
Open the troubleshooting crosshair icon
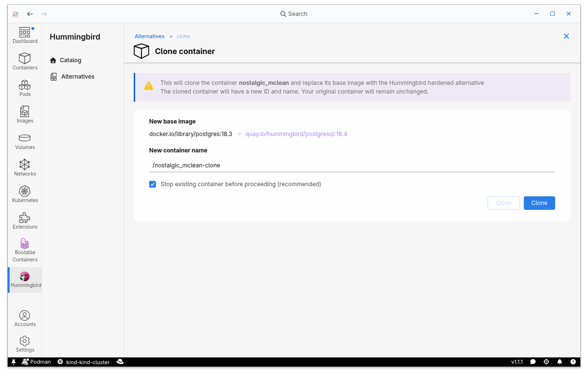(546, 362)
